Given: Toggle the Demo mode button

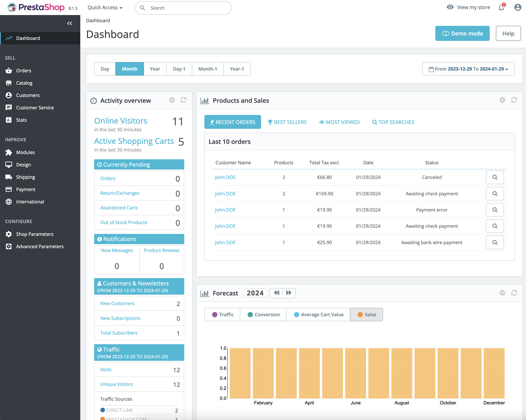Looking at the screenshot, I should pyautogui.click(x=463, y=33).
